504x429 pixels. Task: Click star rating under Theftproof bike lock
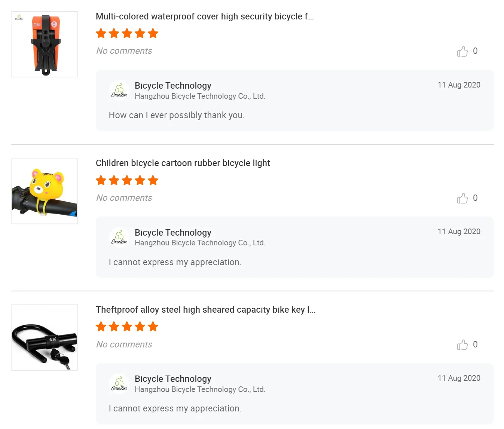coord(127,327)
